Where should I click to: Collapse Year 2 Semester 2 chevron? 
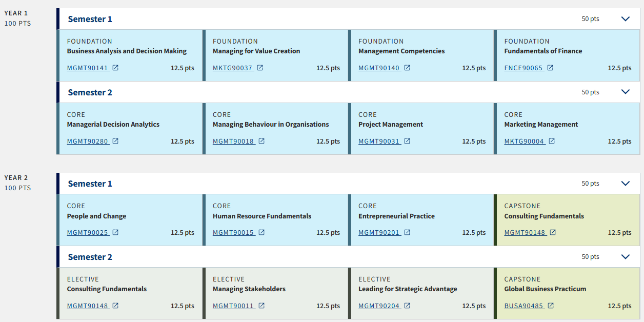[625, 257]
